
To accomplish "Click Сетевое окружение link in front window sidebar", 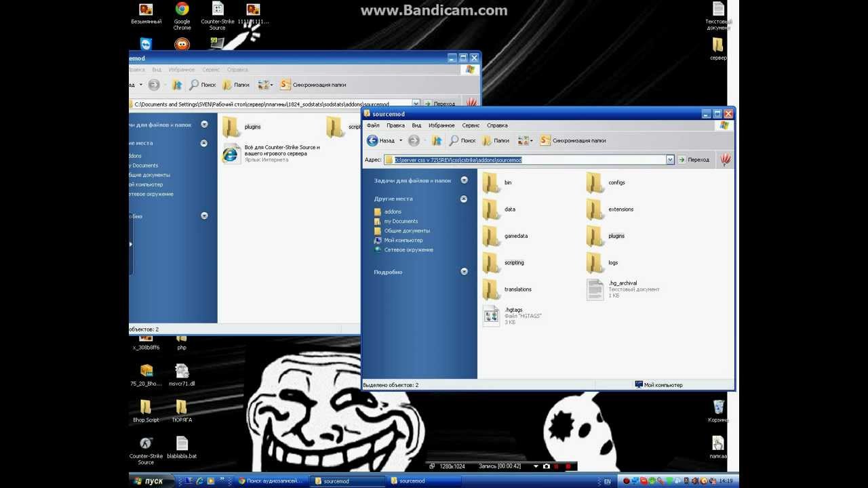I will tap(408, 249).
